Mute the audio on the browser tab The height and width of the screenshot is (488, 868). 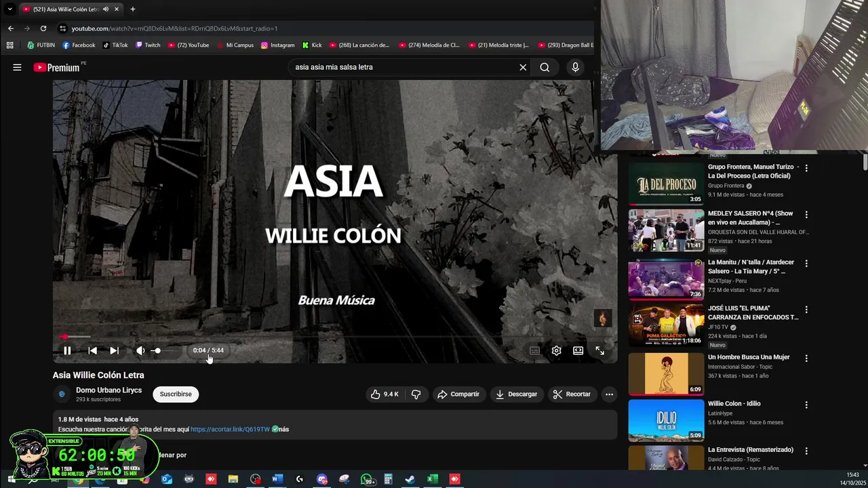point(106,9)
